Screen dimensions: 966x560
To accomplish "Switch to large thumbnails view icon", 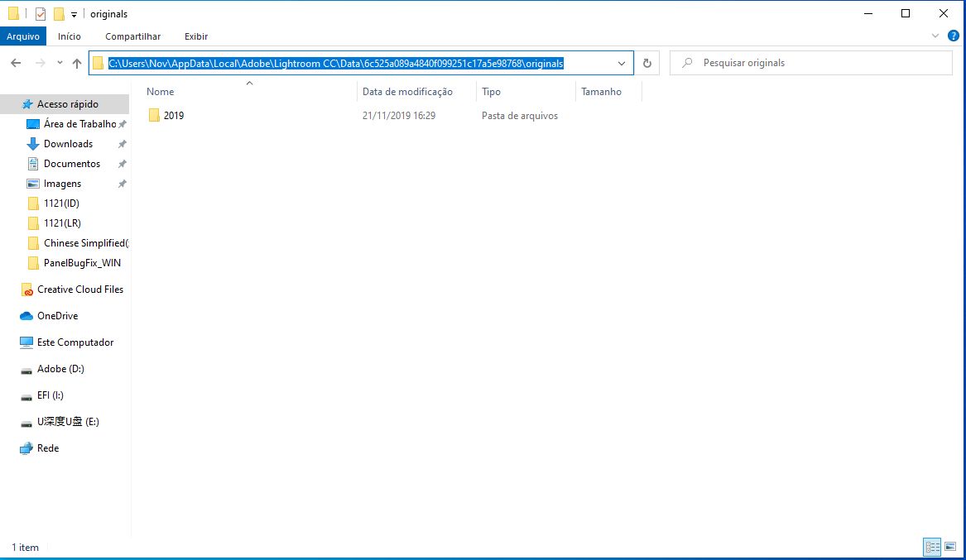I will (x=950, y=547).
